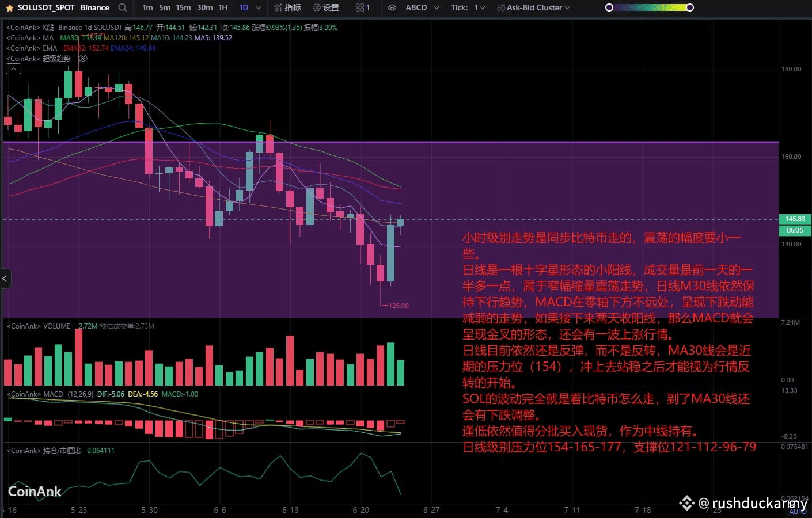This screenshot has width=812, height=518.
Task: Click the 6-27 date on the time axis
Action: [x=431, y=510]
